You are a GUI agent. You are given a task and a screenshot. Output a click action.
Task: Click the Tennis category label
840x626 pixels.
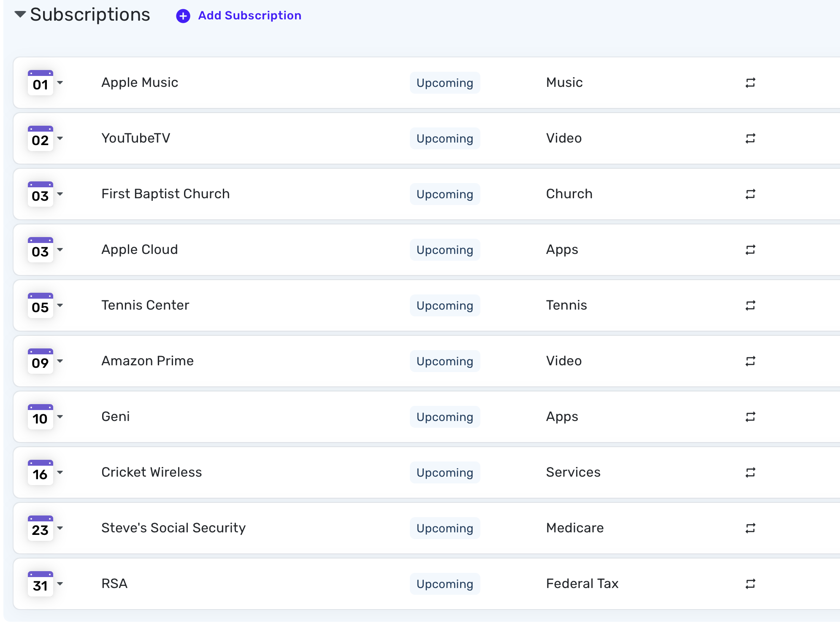tap(566, 305)
